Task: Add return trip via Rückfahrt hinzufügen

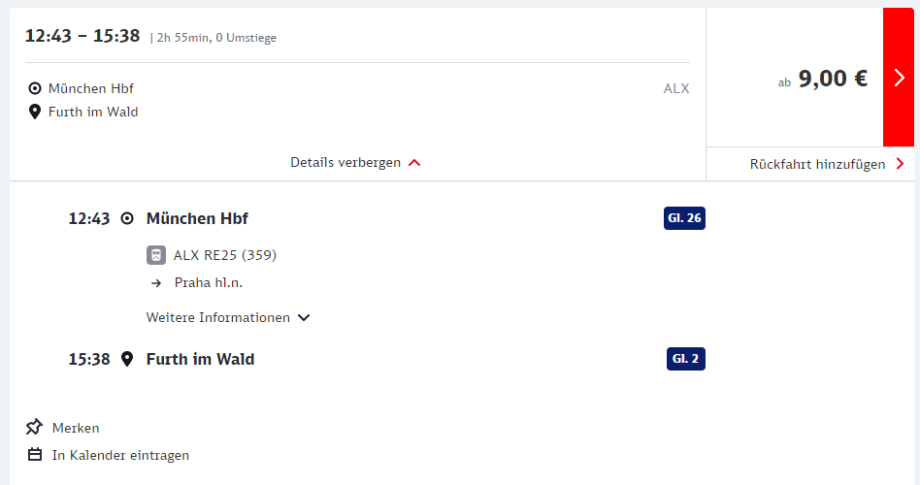Action: (817, 164)
